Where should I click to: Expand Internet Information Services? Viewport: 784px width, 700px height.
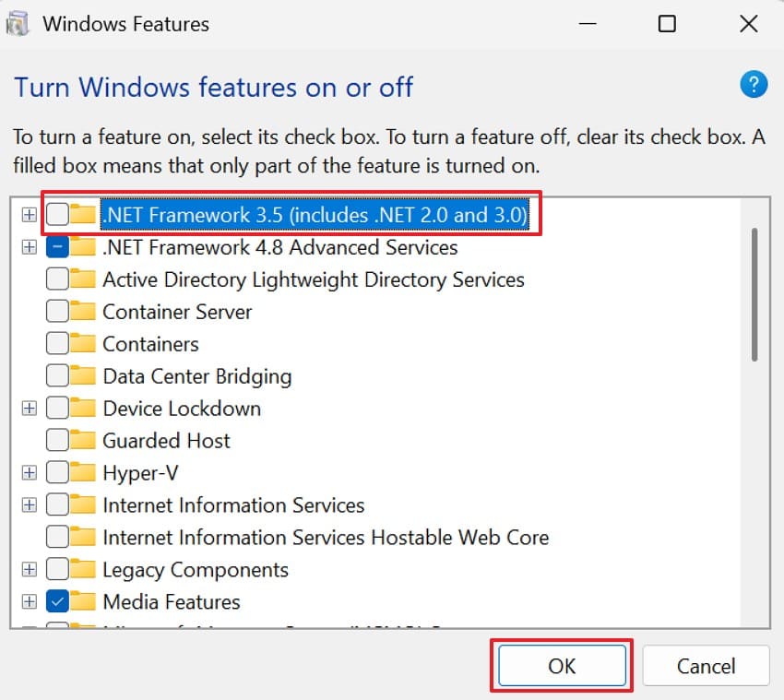coord(29,504)
